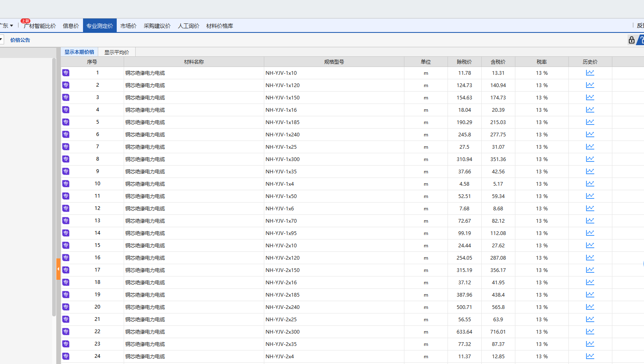This screenshot has height=364, width=644.
Task: View price trend icon for NH-YJV-2x120
Action: pos(590,258)
